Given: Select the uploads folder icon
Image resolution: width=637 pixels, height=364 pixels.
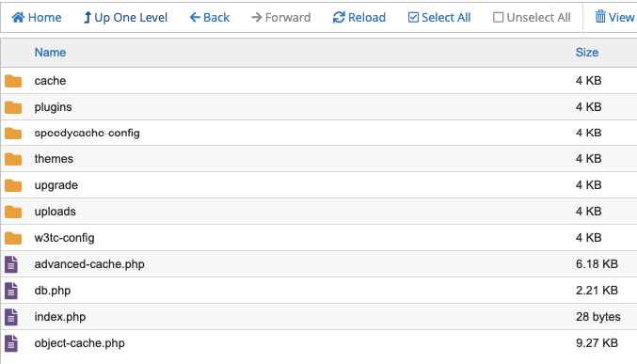Looking at the screenshot, I should tap(13, 212).
